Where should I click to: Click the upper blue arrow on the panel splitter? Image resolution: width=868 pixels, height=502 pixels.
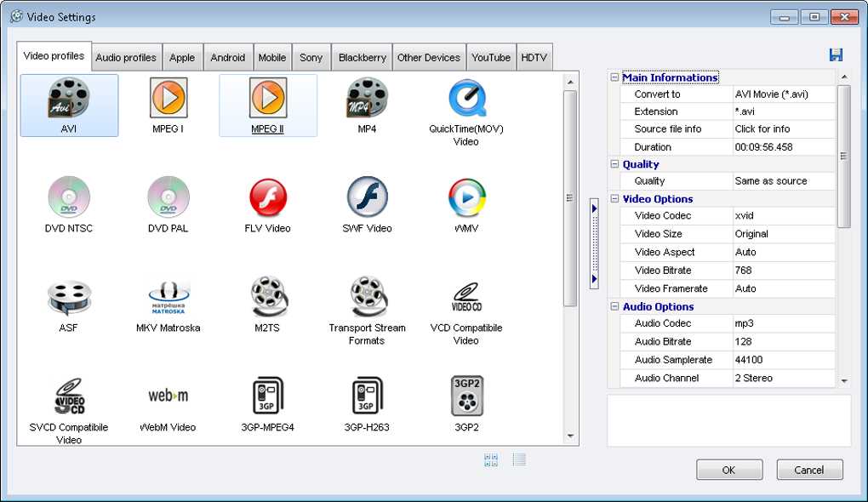coord(594,208)
